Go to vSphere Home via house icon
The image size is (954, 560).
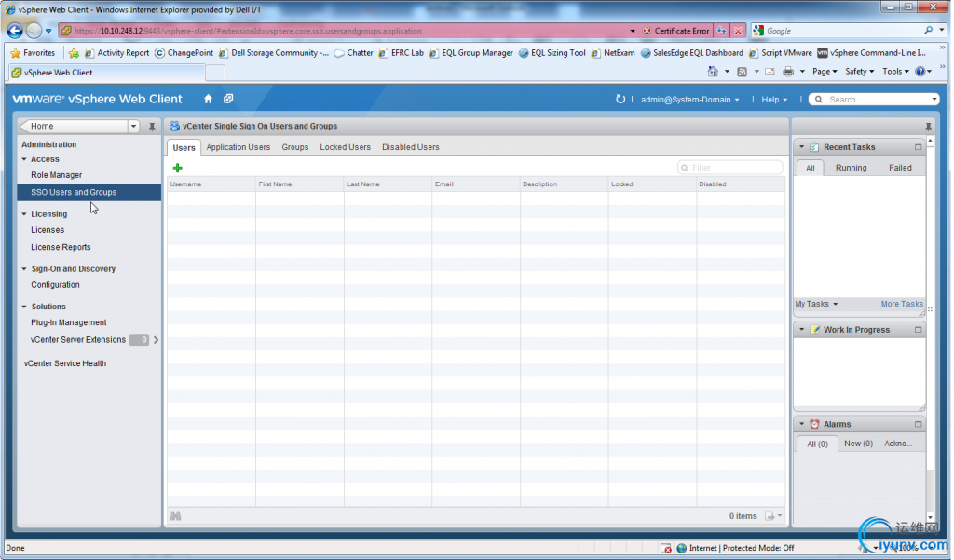click(208, 99)
